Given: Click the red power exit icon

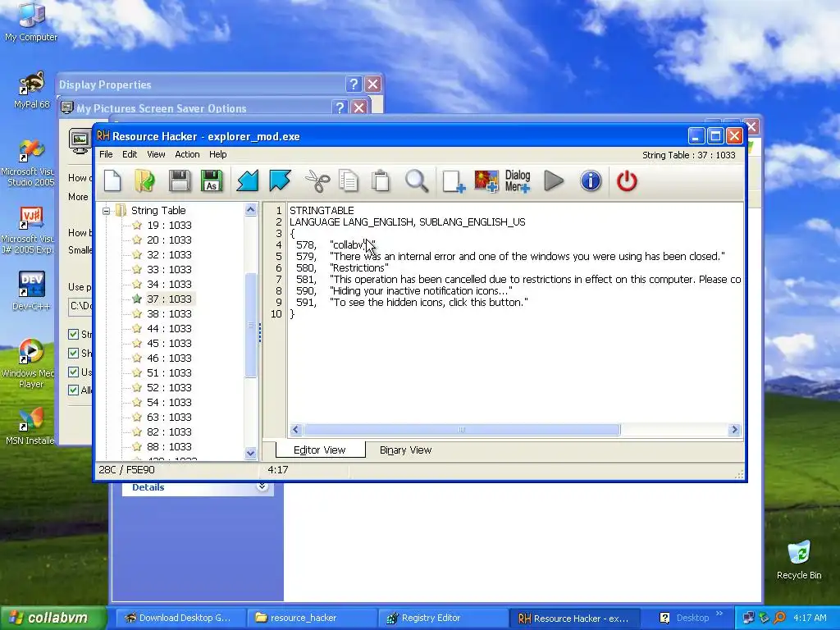Looking at the screenshot, I should (627, 180).
